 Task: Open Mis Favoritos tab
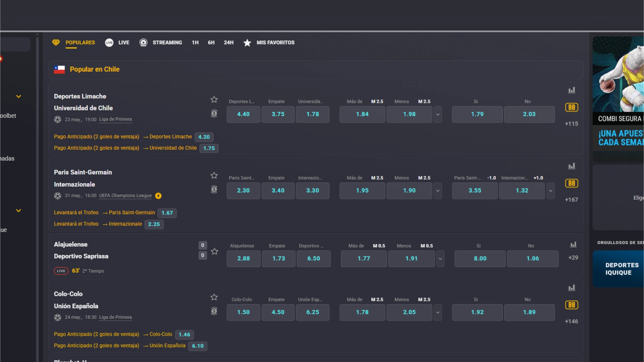[x=276, y=43]
